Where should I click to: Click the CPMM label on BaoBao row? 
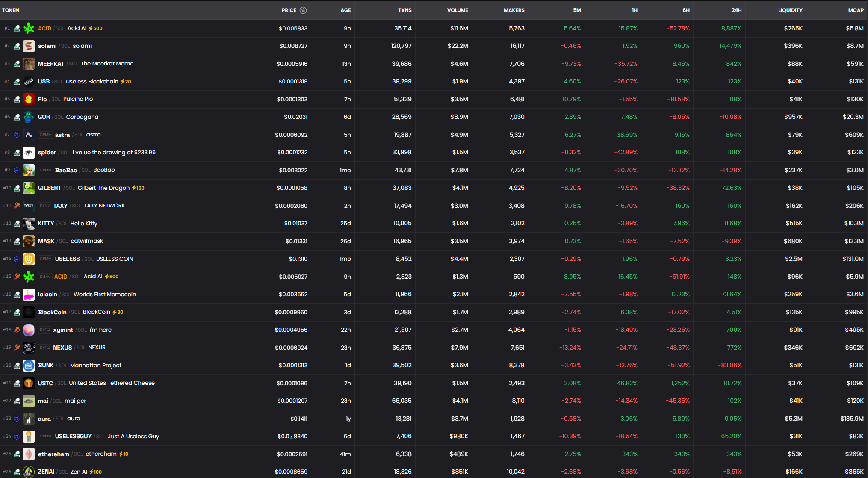click(46, 170)
